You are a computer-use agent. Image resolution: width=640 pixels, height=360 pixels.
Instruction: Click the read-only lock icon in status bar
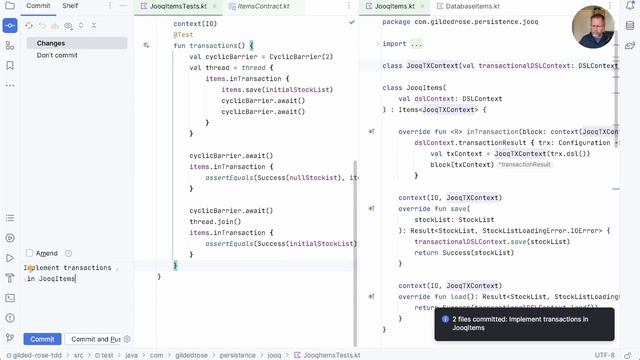(x=628, y=355)
